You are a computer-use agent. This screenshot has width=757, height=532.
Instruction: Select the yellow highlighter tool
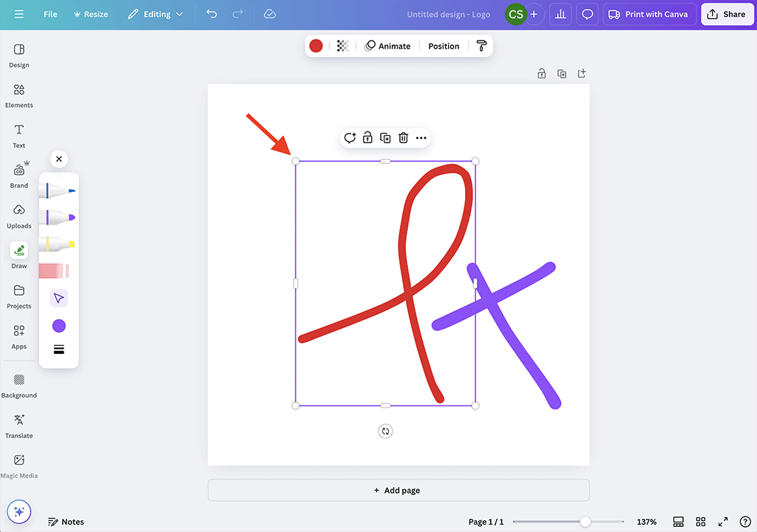[58, 244]
